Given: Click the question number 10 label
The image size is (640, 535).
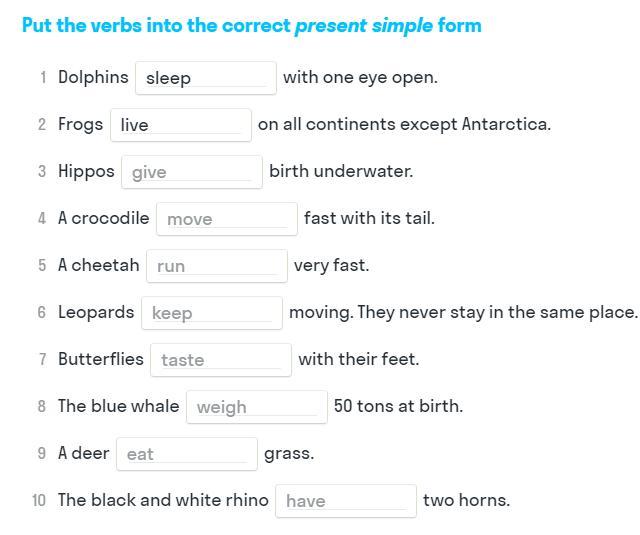Looking at the screenshot, I should tap(39, 500).
